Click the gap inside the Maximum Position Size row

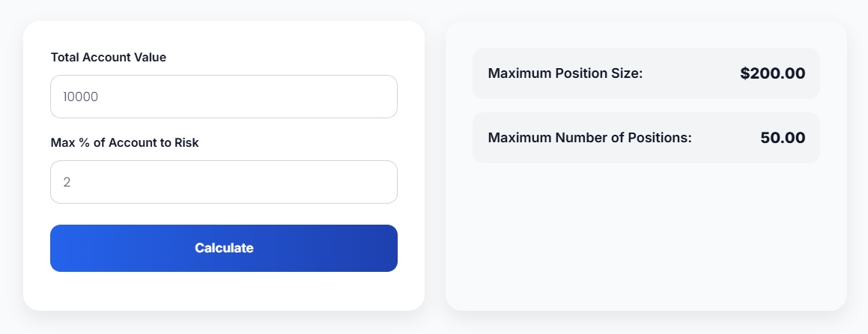(691, 73)
